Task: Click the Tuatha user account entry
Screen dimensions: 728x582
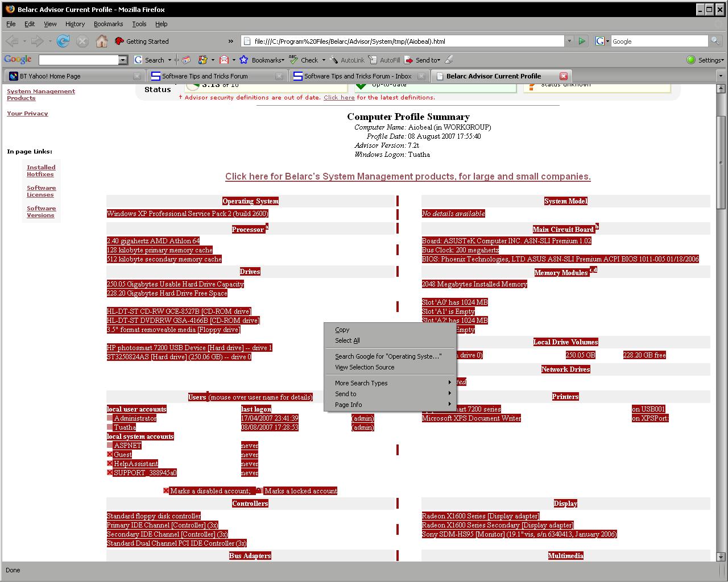Action: click(125, 427)
